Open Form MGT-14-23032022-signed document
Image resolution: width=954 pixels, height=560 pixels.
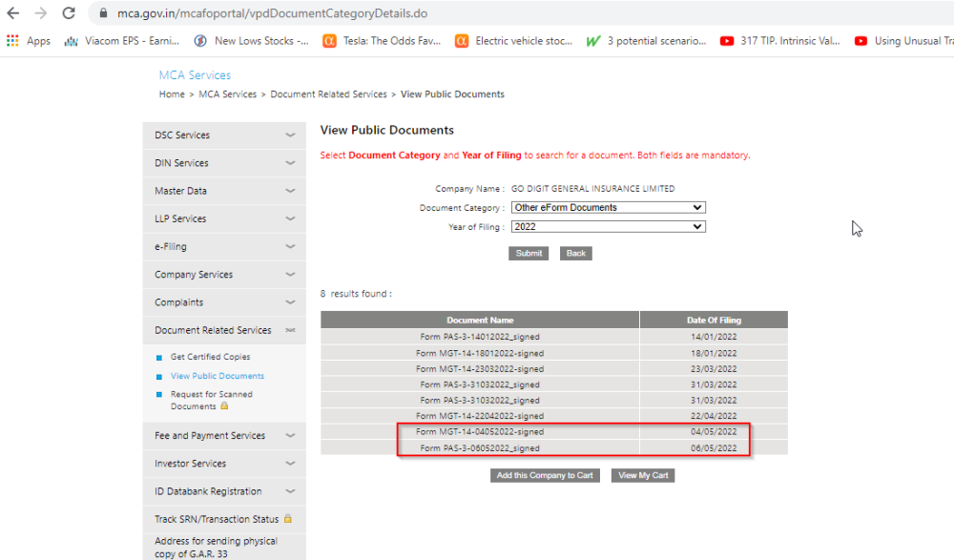(x=480, y=369)
